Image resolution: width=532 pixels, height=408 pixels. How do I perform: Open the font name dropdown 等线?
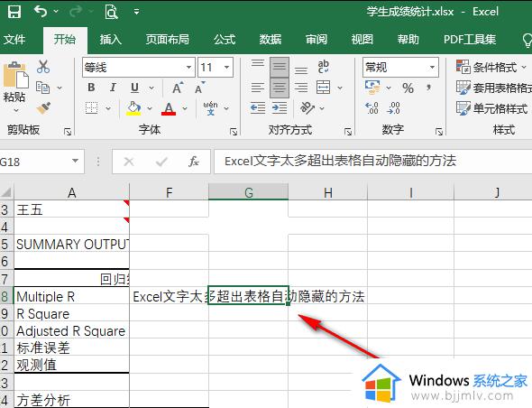[189, 68]
